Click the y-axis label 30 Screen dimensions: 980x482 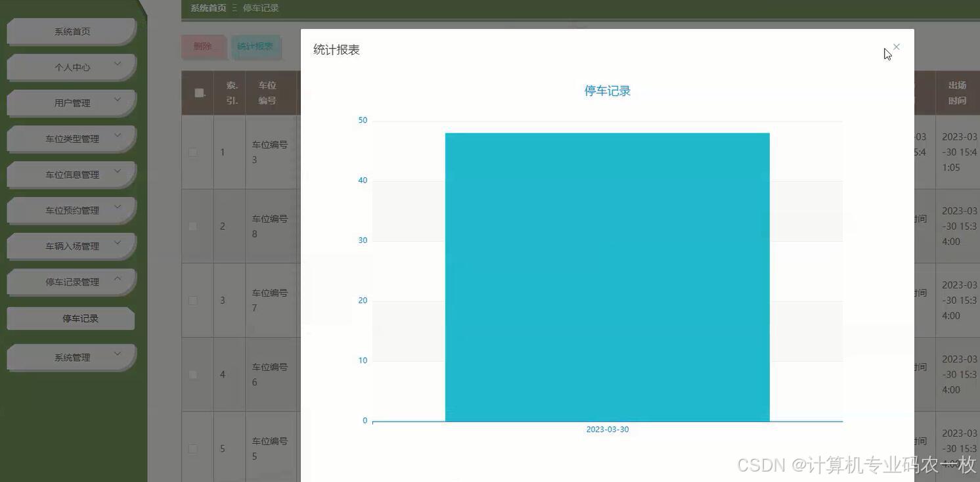[363, 240]
